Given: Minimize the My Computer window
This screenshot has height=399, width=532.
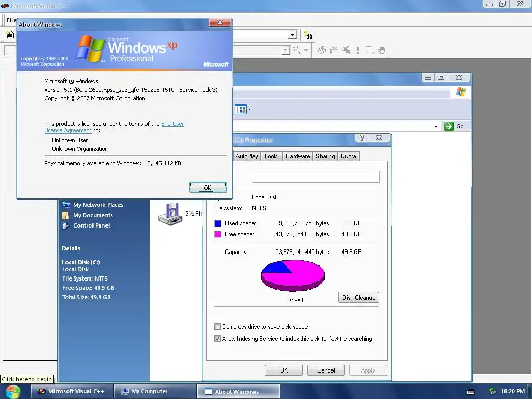Looking at the screenshot, I should pyautogui.click(x=428, y=77).
